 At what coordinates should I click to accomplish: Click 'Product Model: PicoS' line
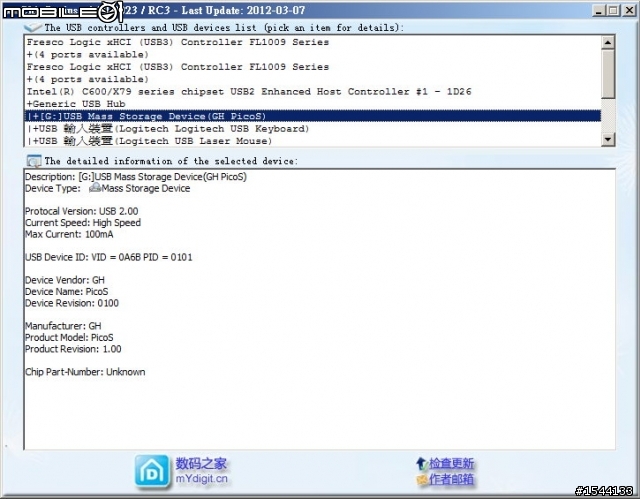(69, 337)
